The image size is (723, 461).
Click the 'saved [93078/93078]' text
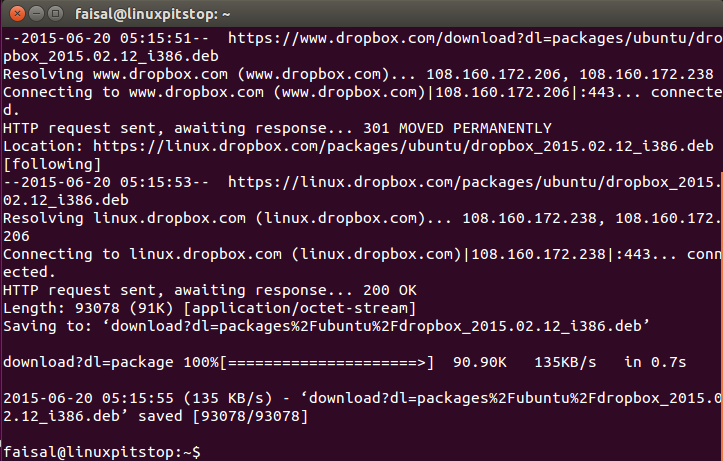point(223,416)
